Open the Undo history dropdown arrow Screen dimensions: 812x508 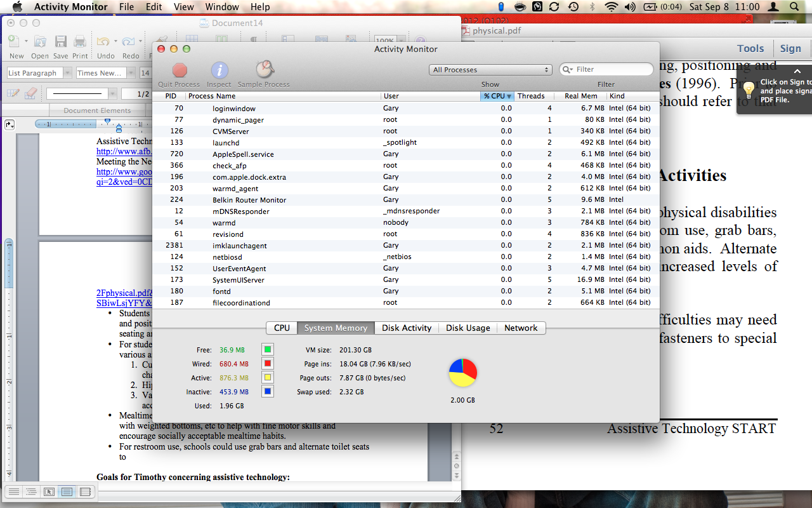(x=116, y=42)
